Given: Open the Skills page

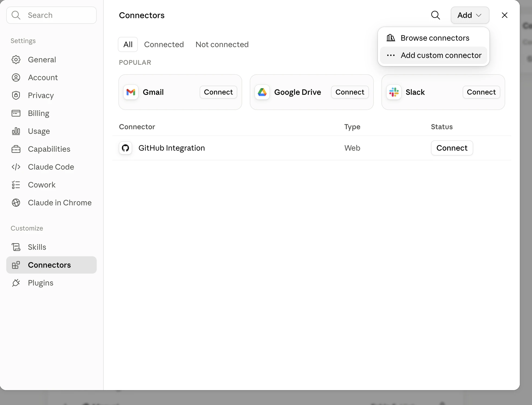Looking at the screenshot, I should [x=51, y=247].
